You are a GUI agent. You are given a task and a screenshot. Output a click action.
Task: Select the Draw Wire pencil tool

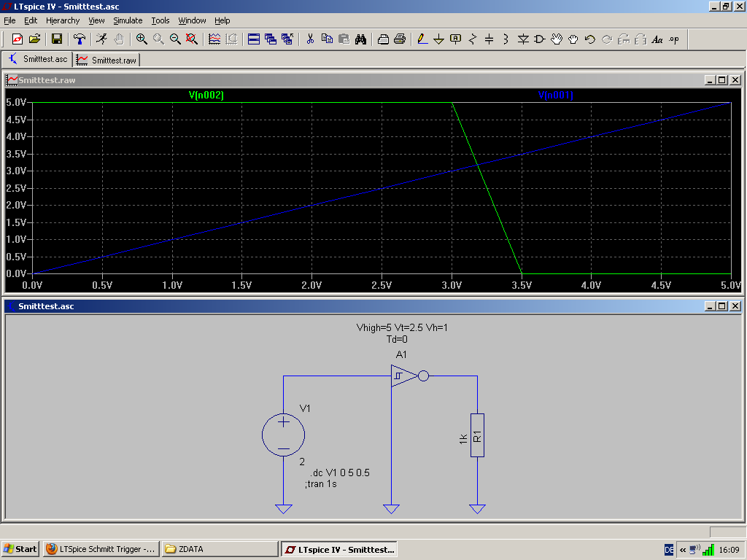point(422,39)
